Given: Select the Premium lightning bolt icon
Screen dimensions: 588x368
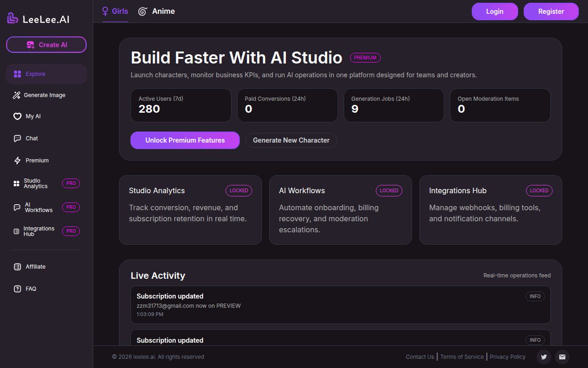Looking at the screenshot, I should click(x=17, y=161).
